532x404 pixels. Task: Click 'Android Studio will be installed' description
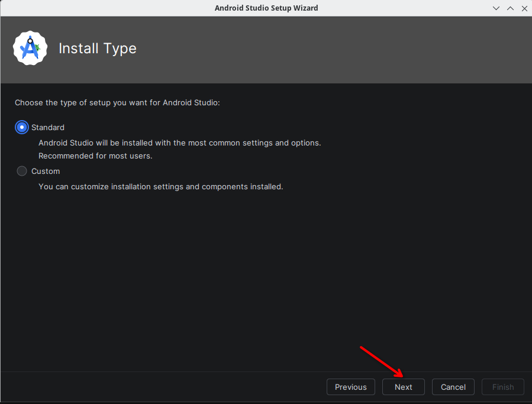180,143
